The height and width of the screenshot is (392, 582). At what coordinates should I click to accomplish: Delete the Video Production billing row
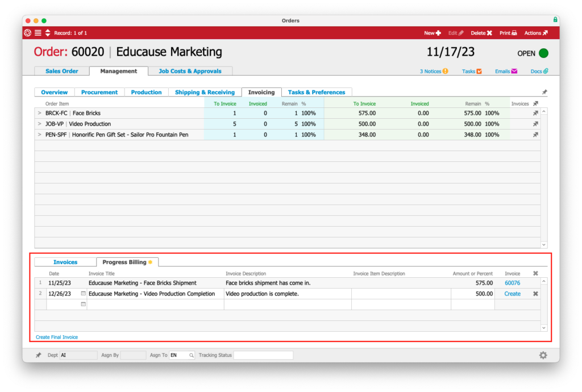click(x=535, y=294)
